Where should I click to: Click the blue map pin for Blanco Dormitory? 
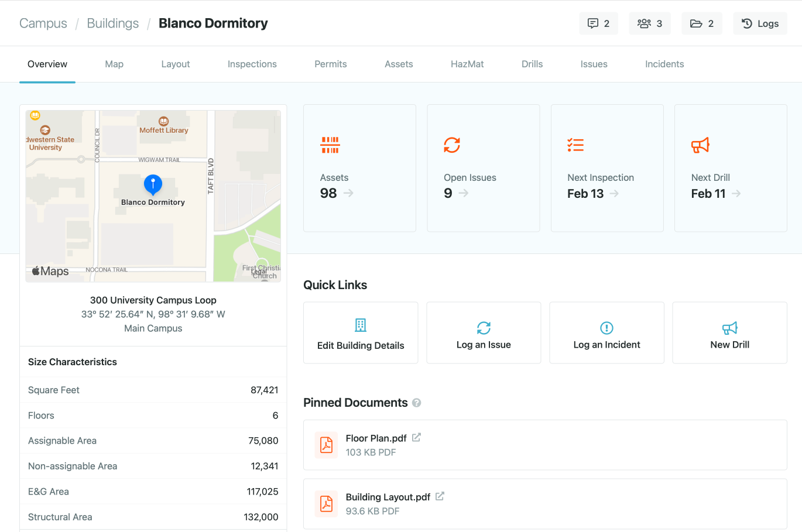(153, 184)
